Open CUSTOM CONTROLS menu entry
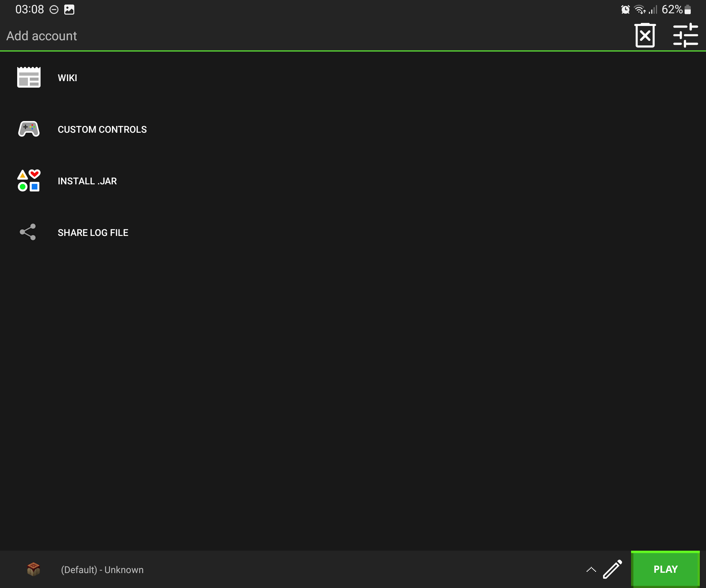706x588 pixels. (353, 129)
